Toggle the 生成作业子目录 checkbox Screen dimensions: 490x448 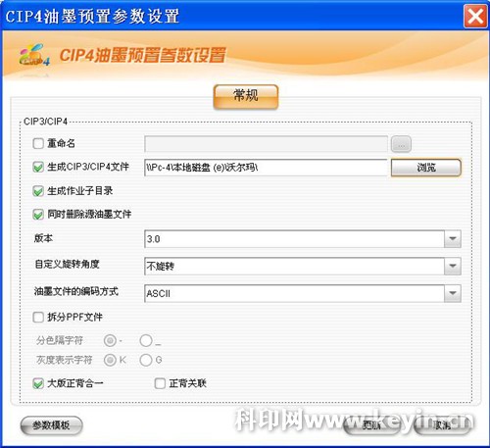pyautogui.click(x=38, y=191)
